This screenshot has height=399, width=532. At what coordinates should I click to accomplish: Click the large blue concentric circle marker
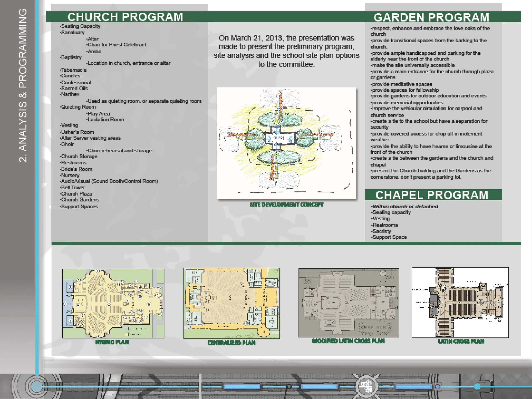click(37, 386)
